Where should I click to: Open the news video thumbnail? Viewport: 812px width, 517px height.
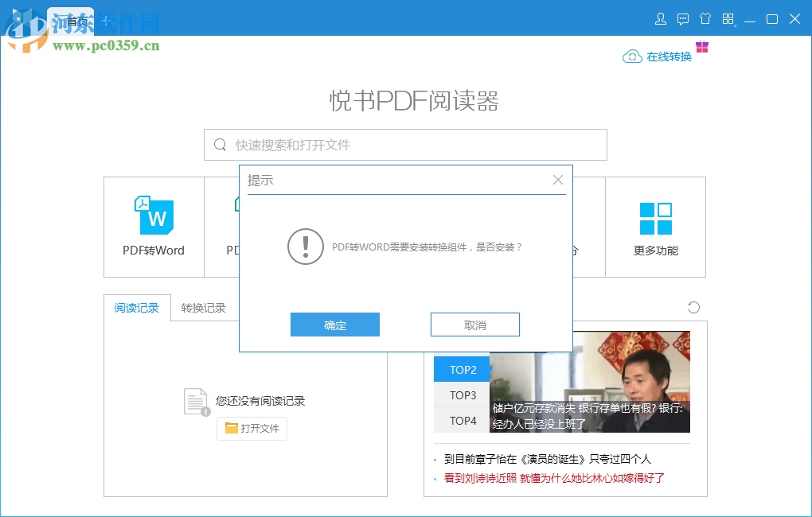pos(590,382)
